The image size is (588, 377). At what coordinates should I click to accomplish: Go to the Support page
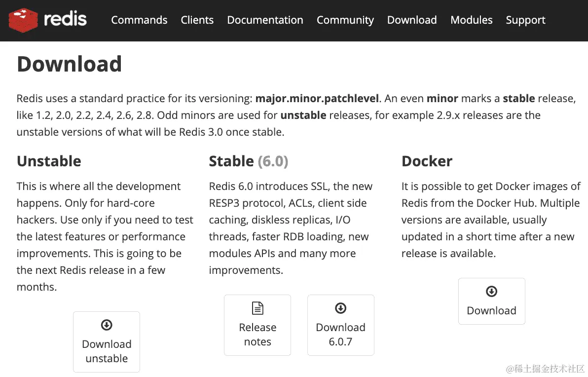[525, 20]
